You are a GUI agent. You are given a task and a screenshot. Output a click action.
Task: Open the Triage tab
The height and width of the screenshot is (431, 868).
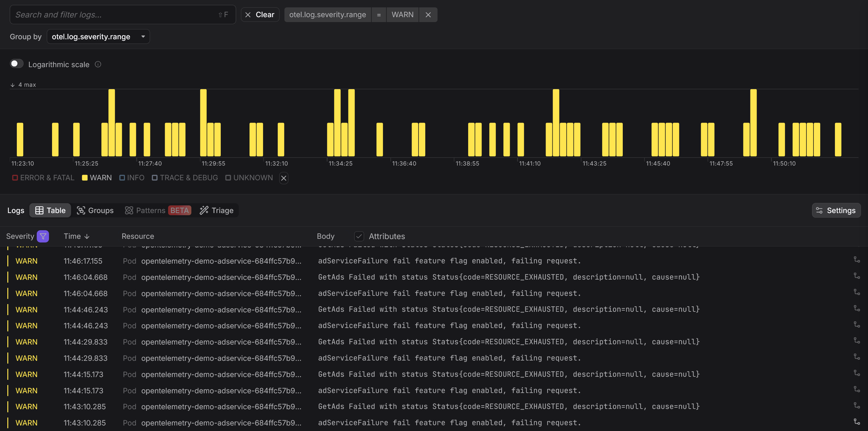(x=216, y=210)
